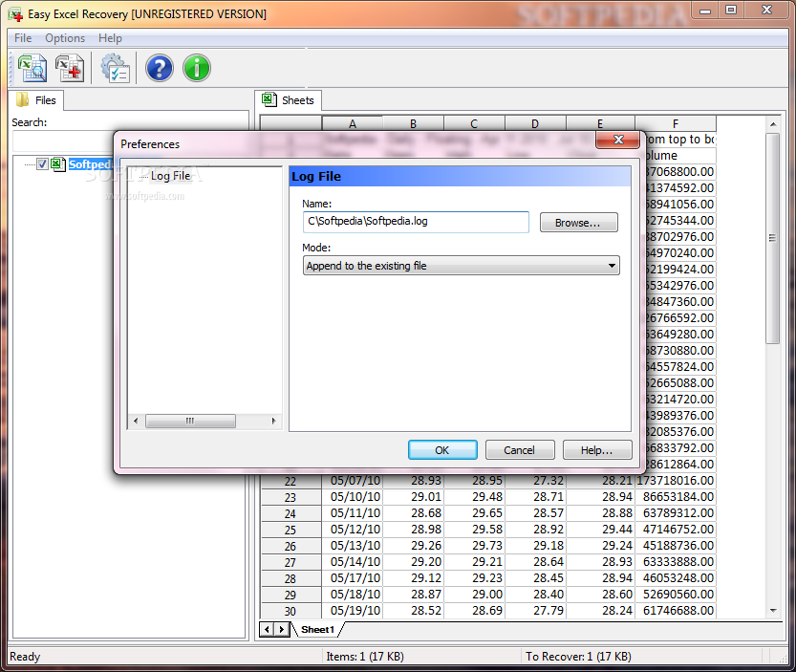This screenshot has height=672, width=796.
Task: Select column D header
Action: (x=535, y=124)
